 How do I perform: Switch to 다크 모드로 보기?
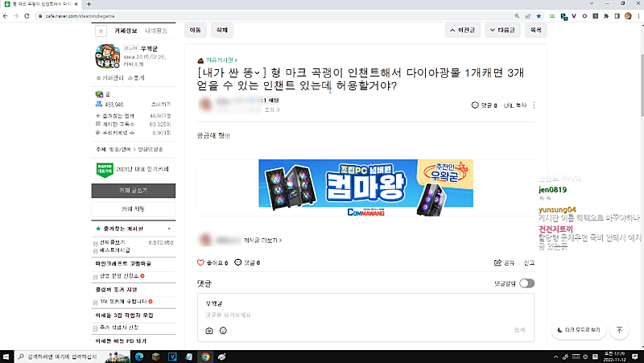[579, 330]
